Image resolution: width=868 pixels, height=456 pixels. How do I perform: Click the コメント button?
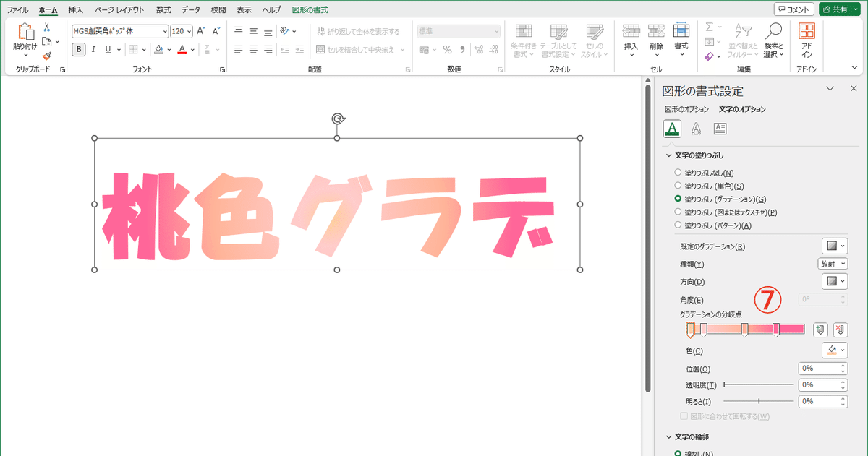pos(793,9)
